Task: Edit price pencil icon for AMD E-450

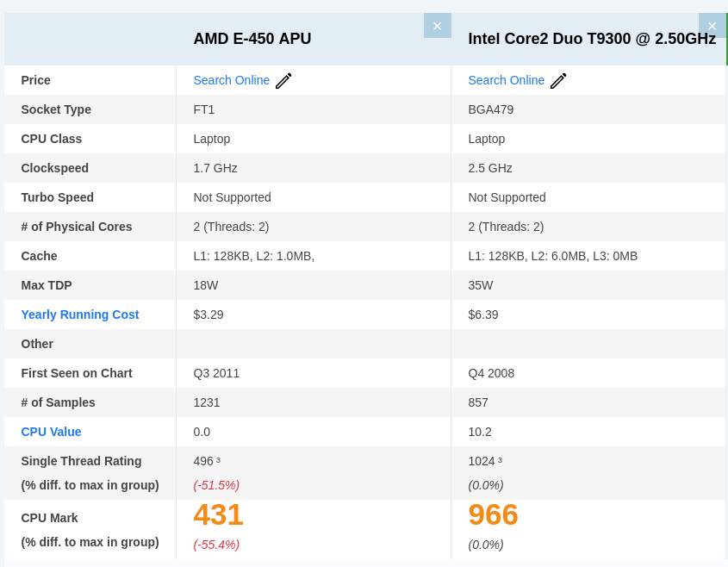Action: pyautogui.click(x=283, y=80)
